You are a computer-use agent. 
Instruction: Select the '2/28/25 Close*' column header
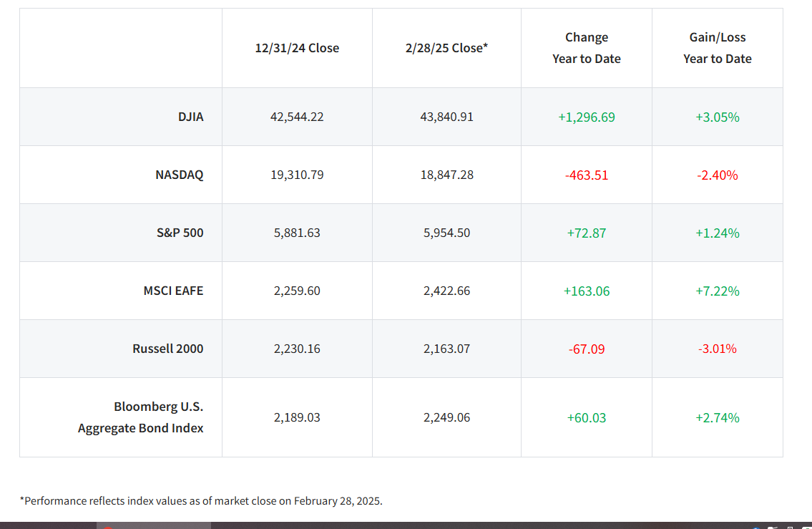446,48
